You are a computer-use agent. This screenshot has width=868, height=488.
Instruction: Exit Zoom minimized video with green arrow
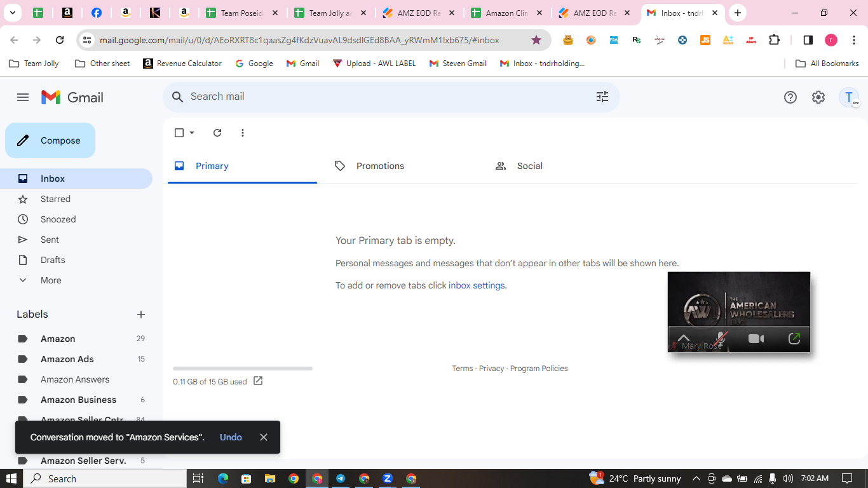[794, 339]
